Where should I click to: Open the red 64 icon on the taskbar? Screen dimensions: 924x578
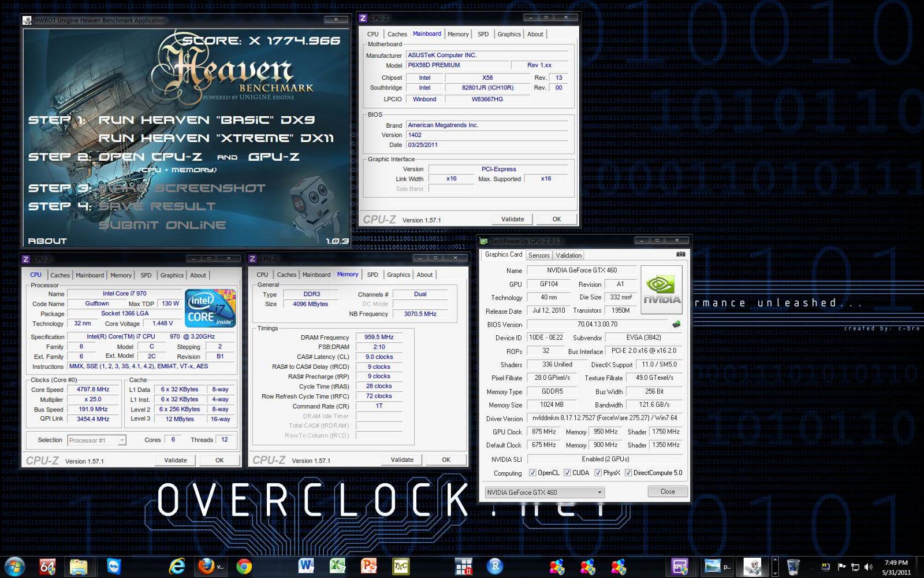point(47,566)
